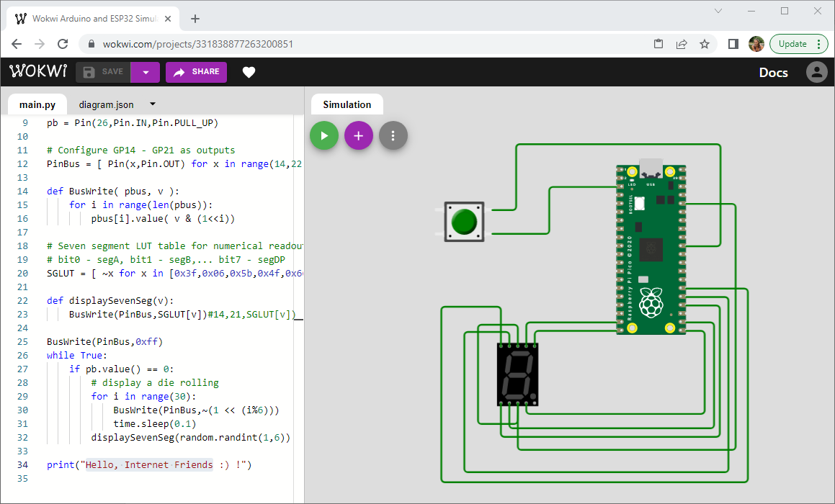Reload the page in the browser
Viewport: 835px width, 504px height.
pos(63,44)
